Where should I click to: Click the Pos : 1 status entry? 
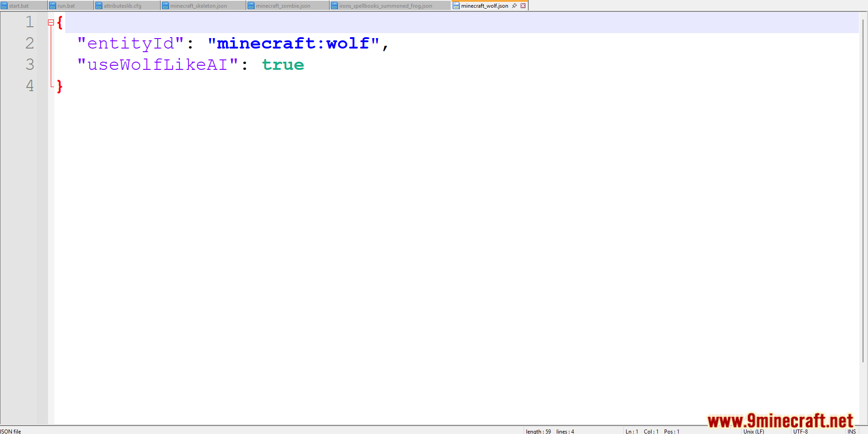(x=672, y=431)
